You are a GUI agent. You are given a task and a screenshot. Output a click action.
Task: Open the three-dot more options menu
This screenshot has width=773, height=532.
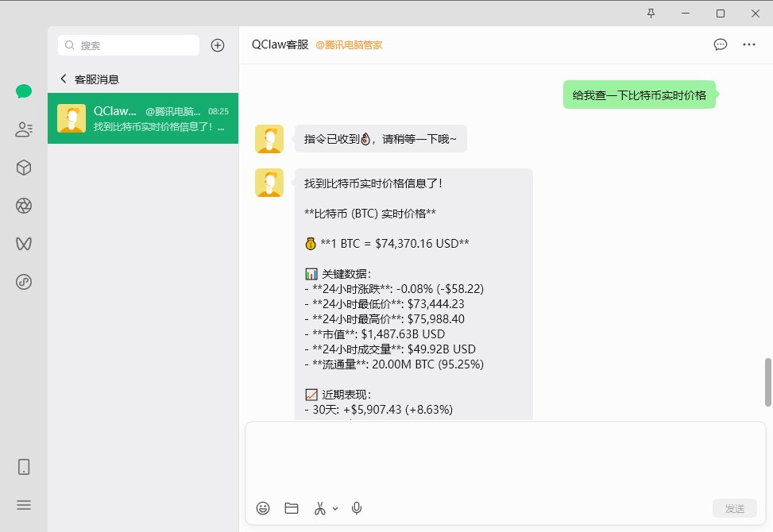748,44
